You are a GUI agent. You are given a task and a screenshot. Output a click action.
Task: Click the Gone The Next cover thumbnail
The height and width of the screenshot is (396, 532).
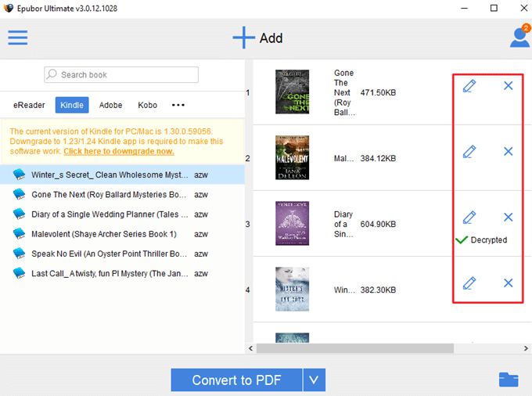click(x=292, y=92)
